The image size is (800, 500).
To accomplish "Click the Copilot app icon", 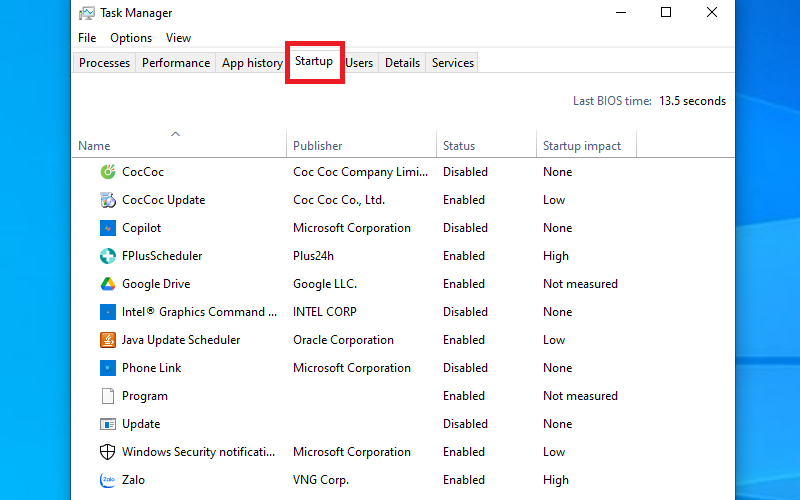I will [108, 228].
